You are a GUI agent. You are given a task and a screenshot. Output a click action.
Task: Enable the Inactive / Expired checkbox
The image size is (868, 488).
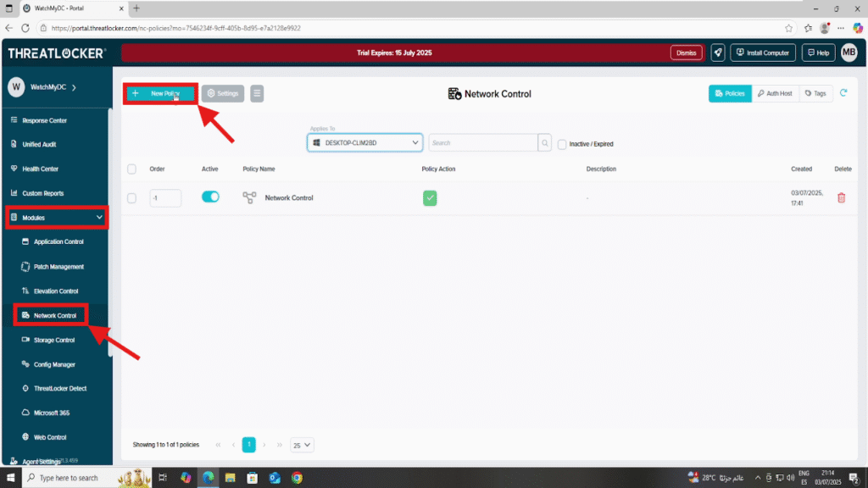[x=562, y=144]
